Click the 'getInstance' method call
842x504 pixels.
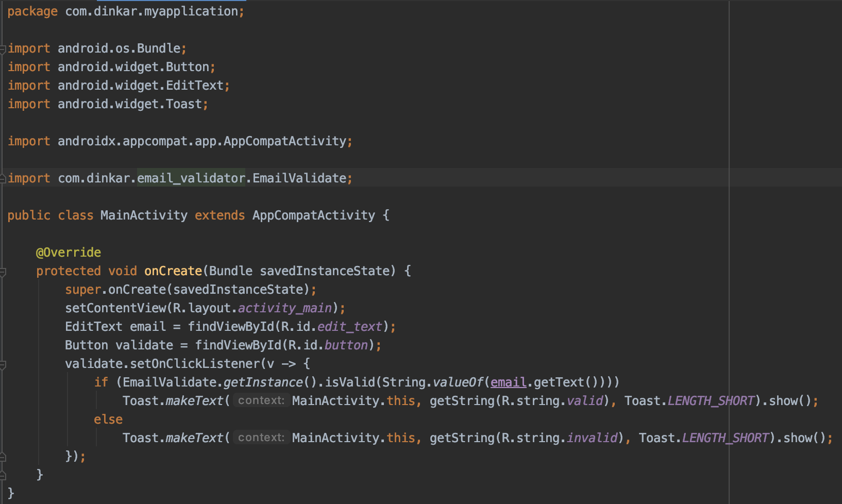263,382
